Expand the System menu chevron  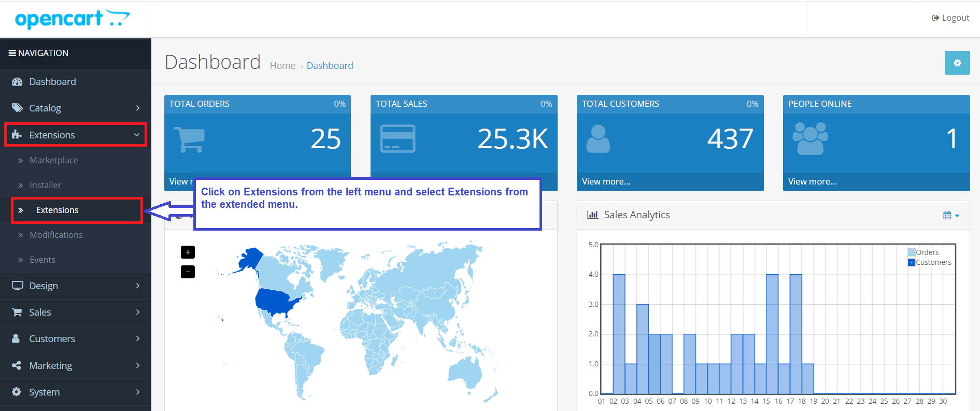138,392
